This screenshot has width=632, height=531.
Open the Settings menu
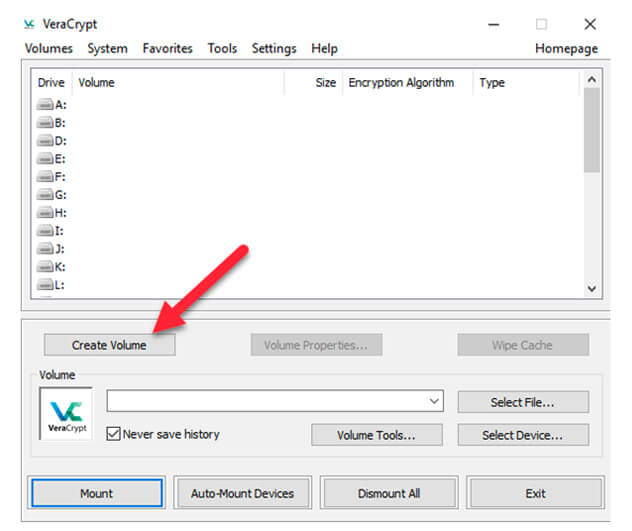click(x=274, y=48)
